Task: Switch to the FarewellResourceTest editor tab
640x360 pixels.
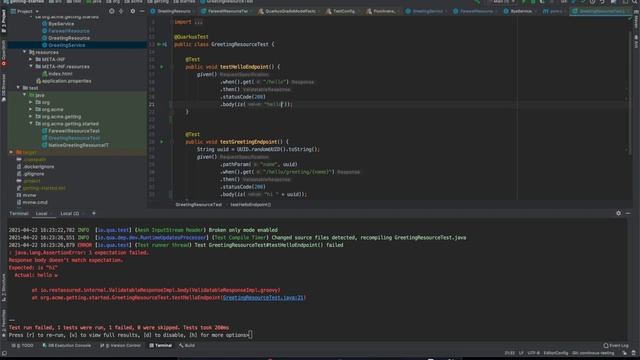Action: click(226, 11)
